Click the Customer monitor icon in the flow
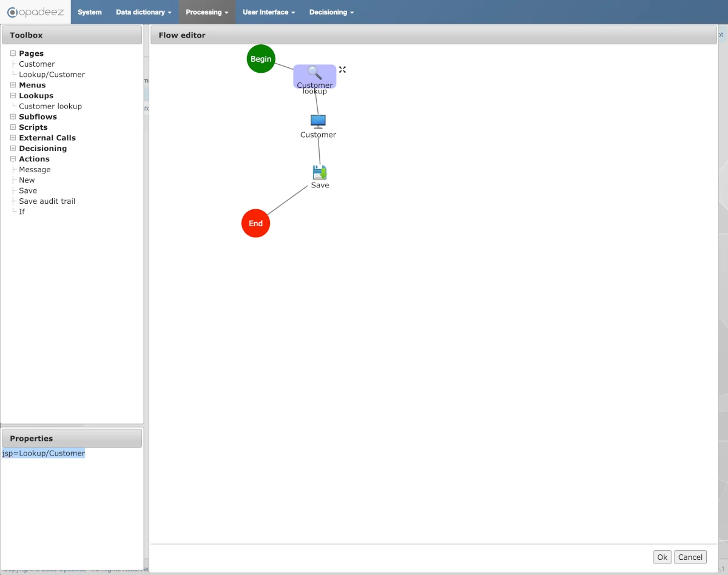The height and width of the screenshot is (575, 728). tap(317, 121)
